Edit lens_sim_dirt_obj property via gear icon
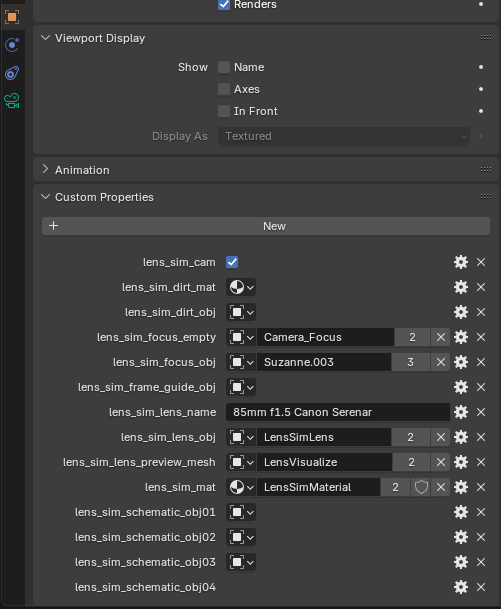Screen dimensions: 501x609 [x=461, y=312]
